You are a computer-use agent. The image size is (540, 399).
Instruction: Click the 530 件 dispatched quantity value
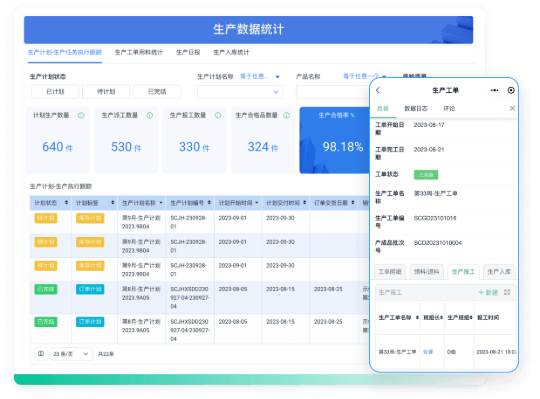126,147
